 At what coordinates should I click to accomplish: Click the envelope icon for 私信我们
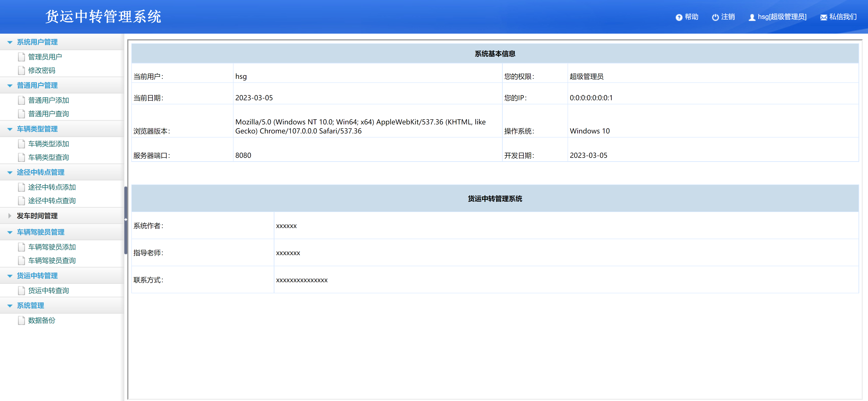click(x=823, y=18)
